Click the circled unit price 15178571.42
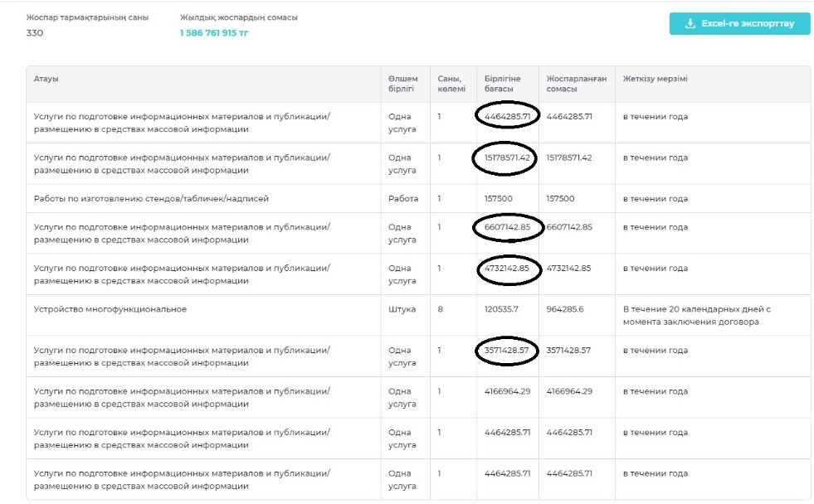Screen dimensions: 814x504 click(507, 157)
